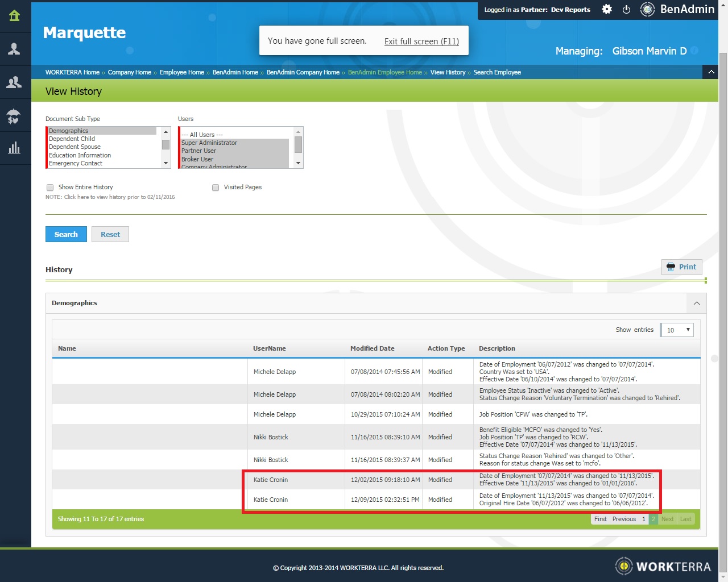Viewport: 728px width, 582px height.
Task: Go to Previous page in pagination
Action: 624,519
